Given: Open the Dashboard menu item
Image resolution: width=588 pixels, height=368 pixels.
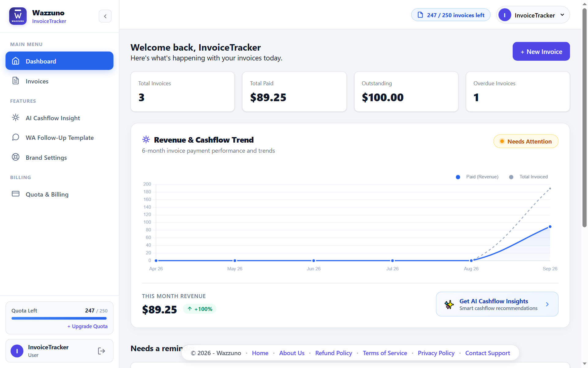Looking at the screenshot, I should (x=59, y=61).
